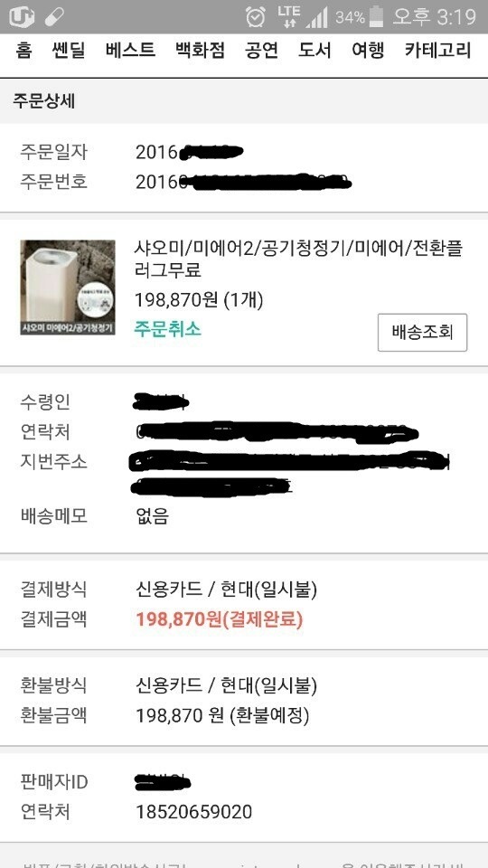Go to the 백화점 tab
Image resolution: width=488 pixels, height=868 pixels.
coord(201,51)
